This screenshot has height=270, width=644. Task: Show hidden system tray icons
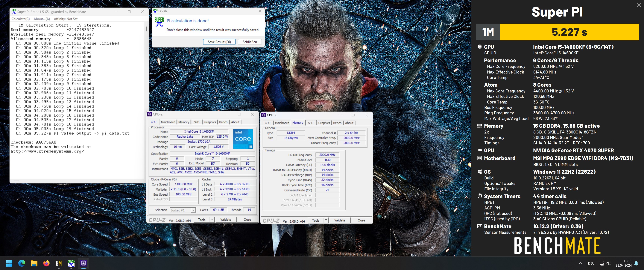point(581,263)
